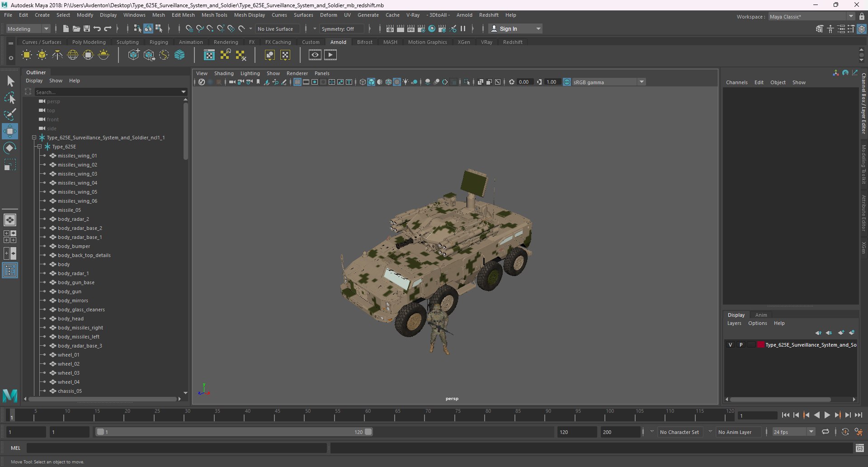Image resolution: width=868 pixels, height=467 pixels.
Task: Open Channel Box Object menu
Action: [778, 82]
